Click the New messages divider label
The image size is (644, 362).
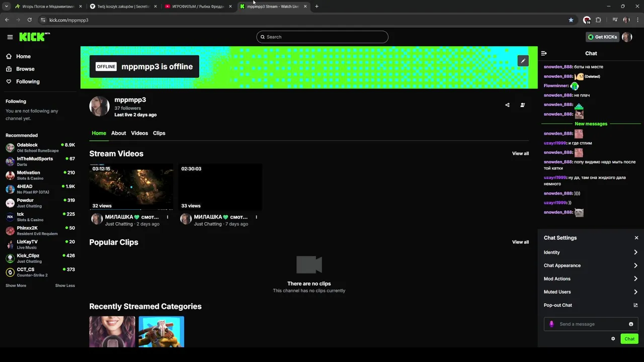(x=591, y=124)
